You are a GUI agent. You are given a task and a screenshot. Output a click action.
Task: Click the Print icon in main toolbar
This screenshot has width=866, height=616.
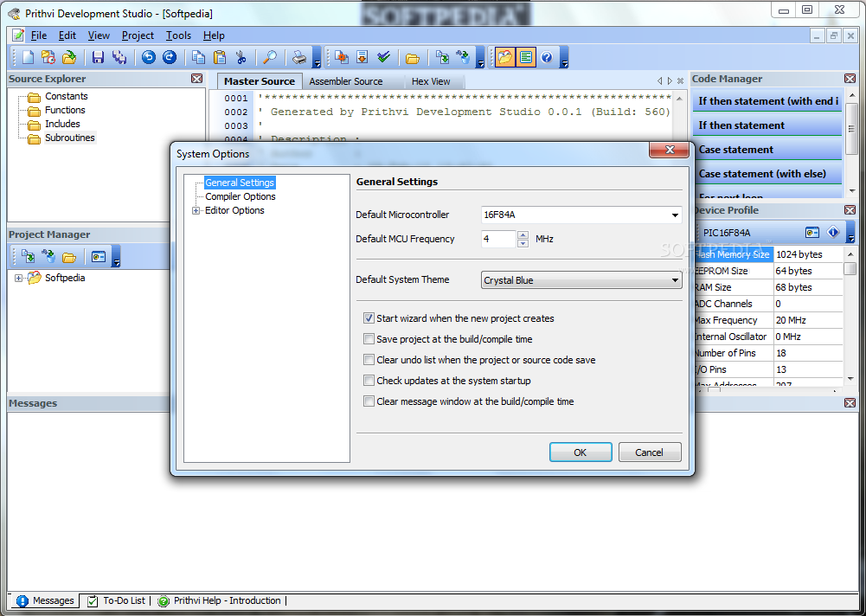299,57
